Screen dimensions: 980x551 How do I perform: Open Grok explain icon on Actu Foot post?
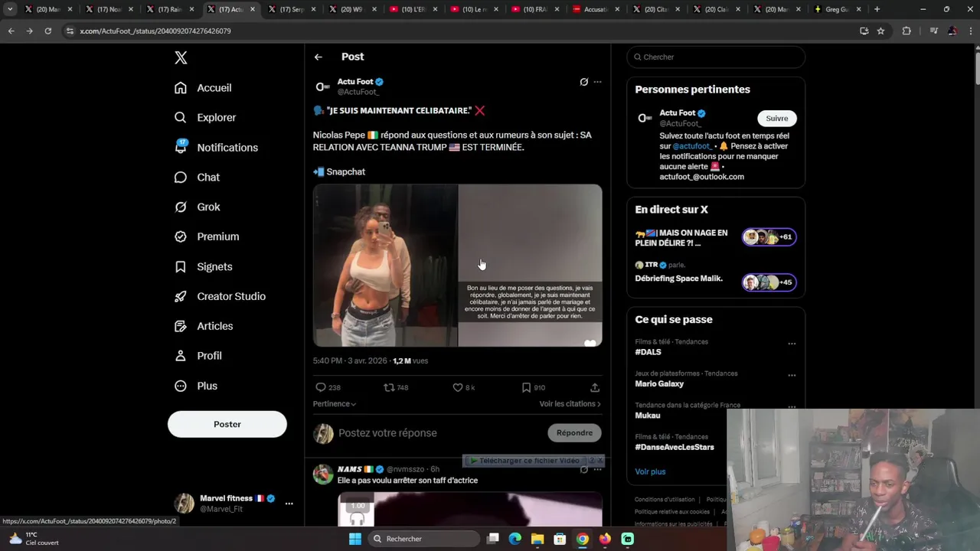pos(584,82)
